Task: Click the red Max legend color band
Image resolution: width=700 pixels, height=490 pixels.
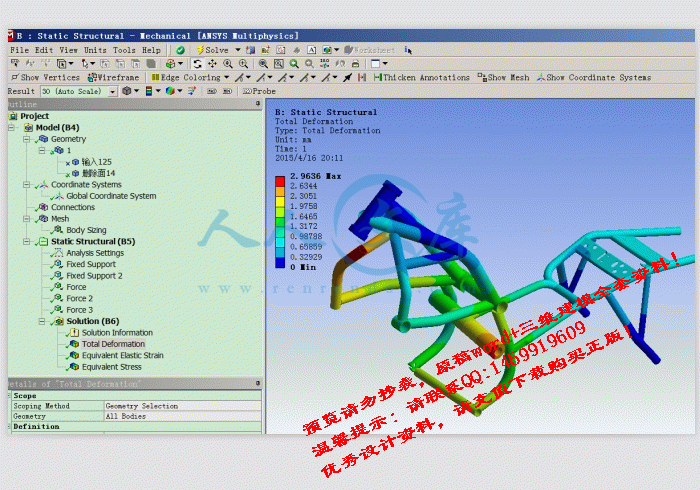Action: tap(280, 181)
